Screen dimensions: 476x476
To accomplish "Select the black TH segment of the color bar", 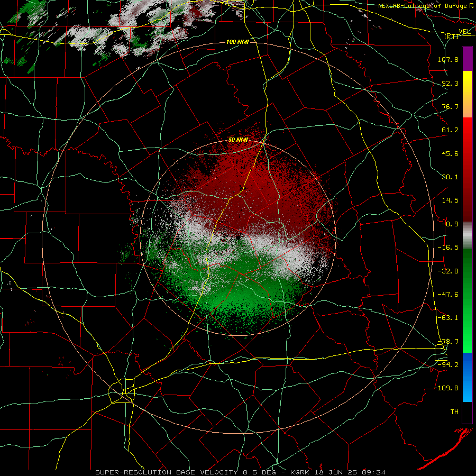I will (467, 412).
